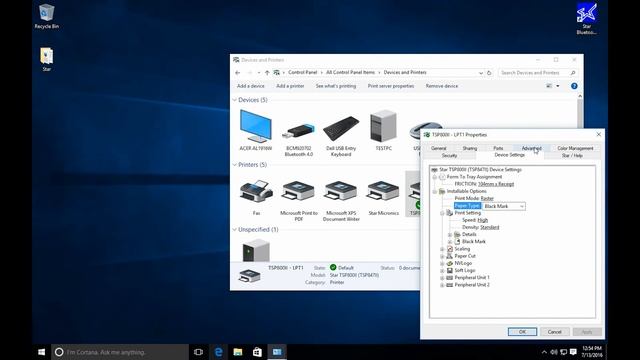
Task: Select the Star Bluetooth desktop shortcut
Action: [x=587, y=18]
